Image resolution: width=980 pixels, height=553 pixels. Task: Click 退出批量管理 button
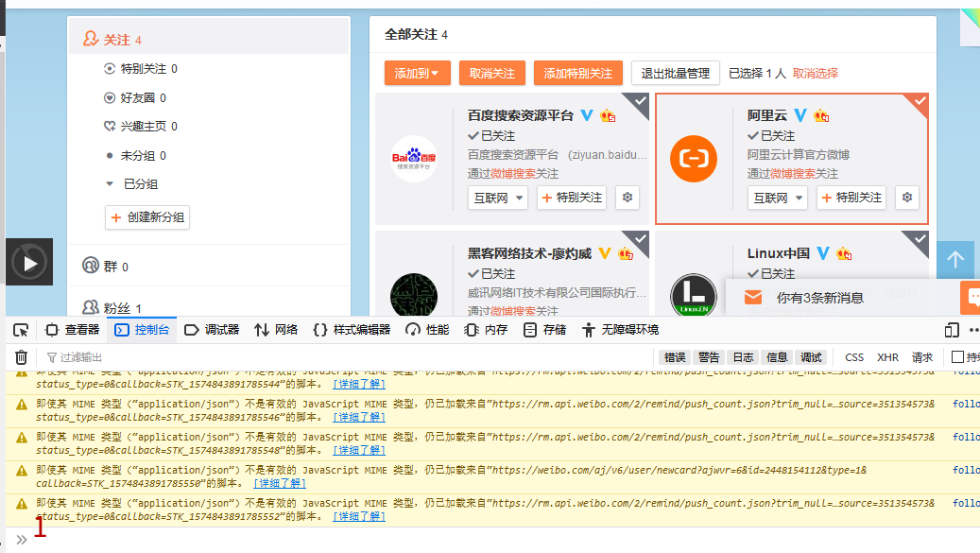click(x=676, y=73)
